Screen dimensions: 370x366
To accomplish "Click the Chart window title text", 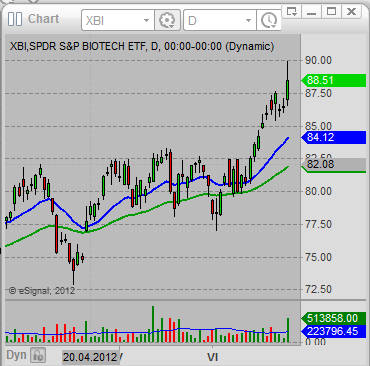I will (44, 19).
